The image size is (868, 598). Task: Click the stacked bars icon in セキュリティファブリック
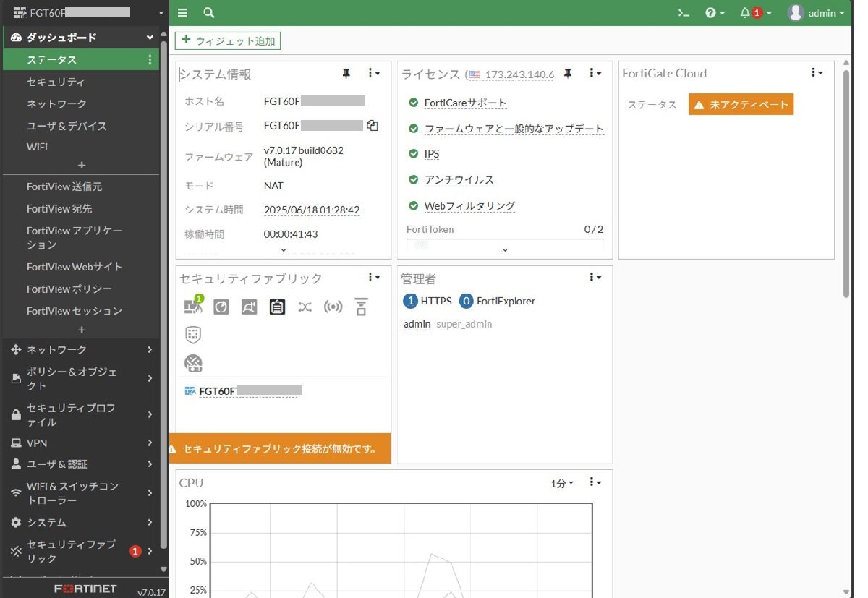click(x=361, y=307)
